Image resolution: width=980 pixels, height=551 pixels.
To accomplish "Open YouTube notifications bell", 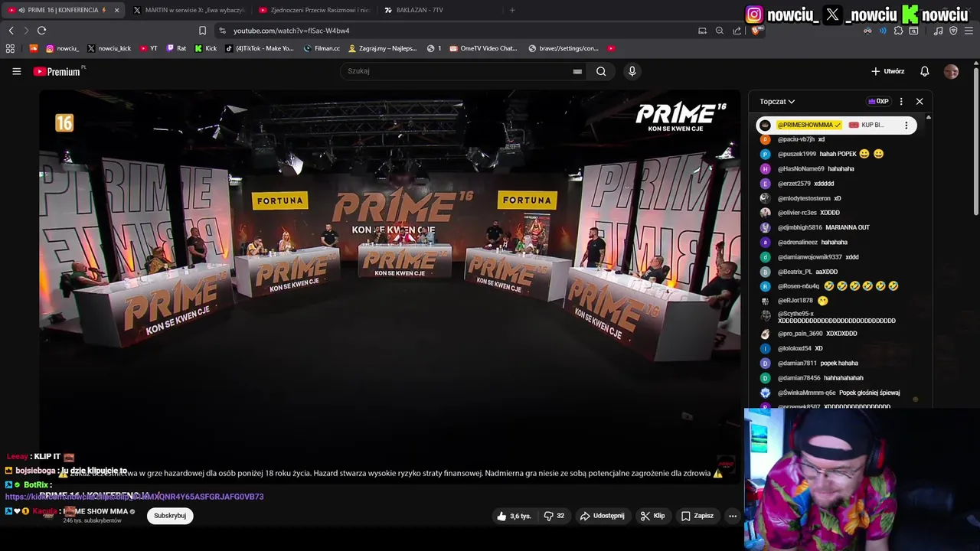I will 924,71.
